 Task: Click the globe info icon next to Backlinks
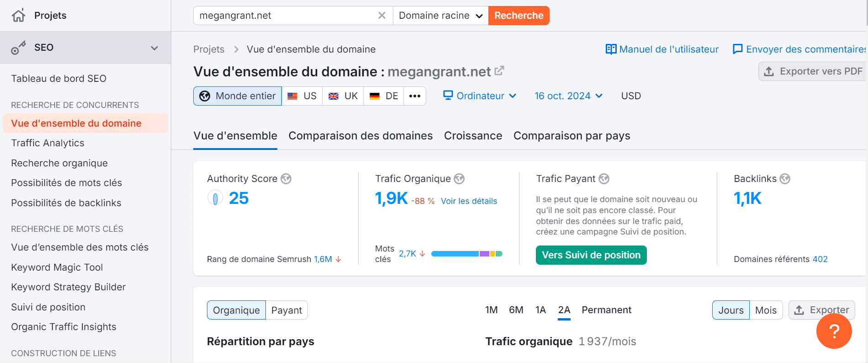tap(785, 179)
